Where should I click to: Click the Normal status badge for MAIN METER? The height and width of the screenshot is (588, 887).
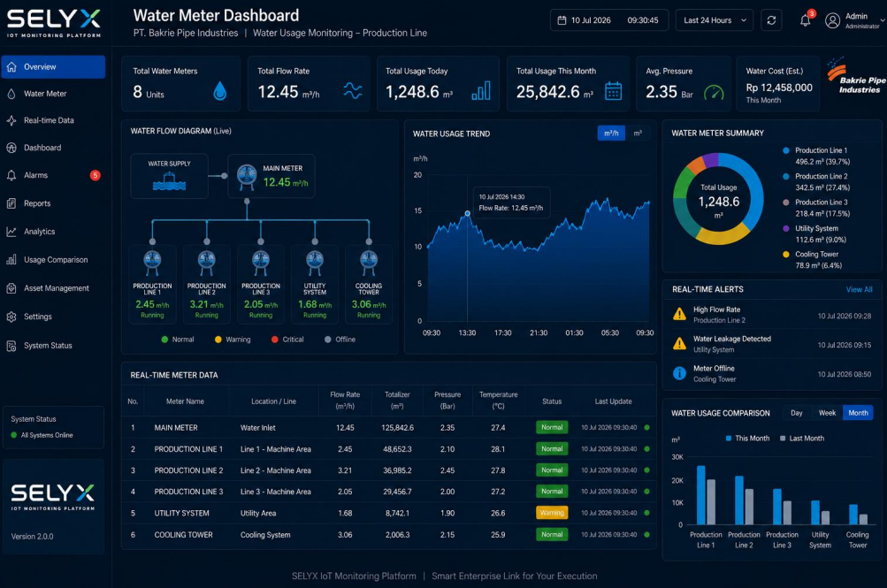click(552, 427)
